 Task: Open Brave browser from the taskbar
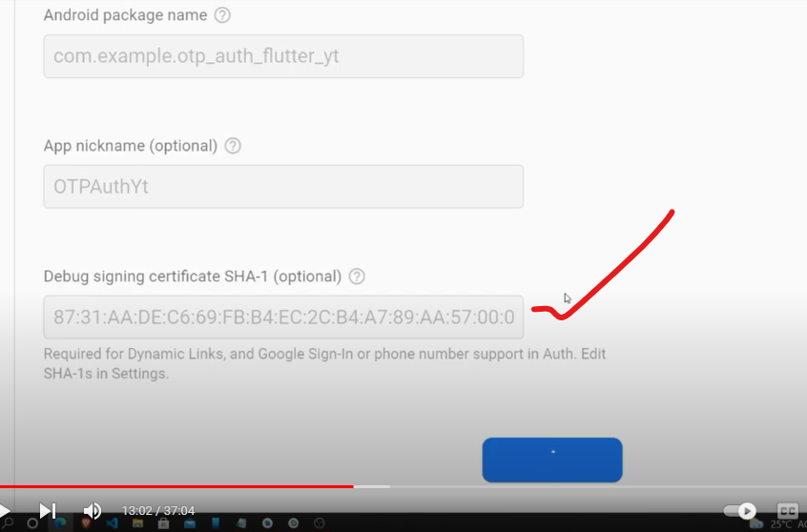pos(86,523)
